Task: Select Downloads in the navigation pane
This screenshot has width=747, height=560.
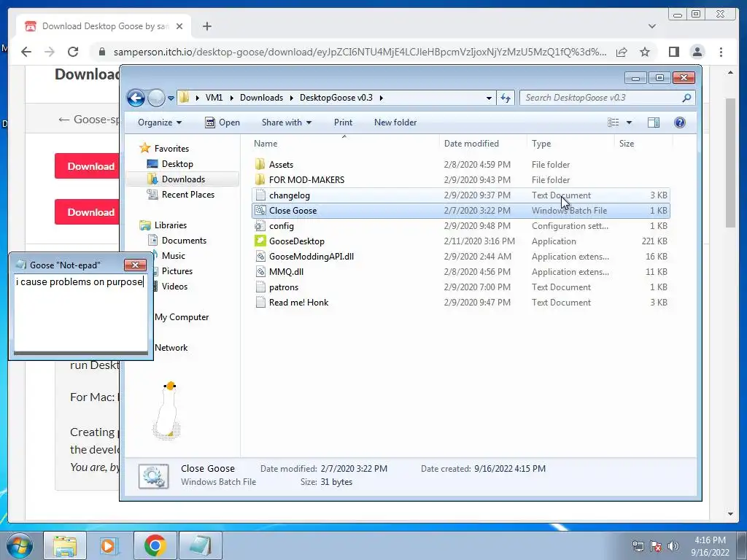Action: [x=183, y=179]
